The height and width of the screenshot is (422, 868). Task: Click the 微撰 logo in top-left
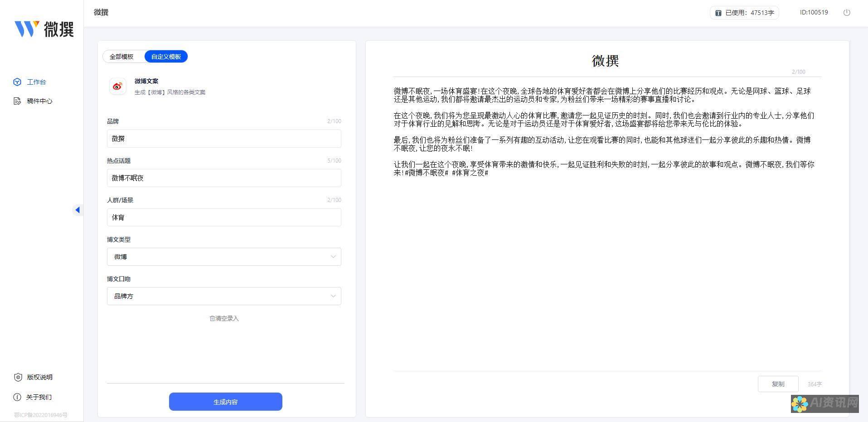coord(44,29)
